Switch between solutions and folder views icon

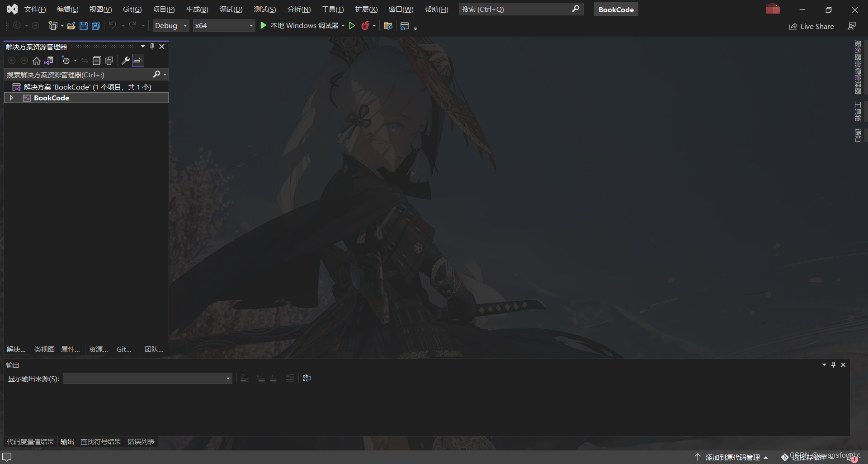point(49,61)
